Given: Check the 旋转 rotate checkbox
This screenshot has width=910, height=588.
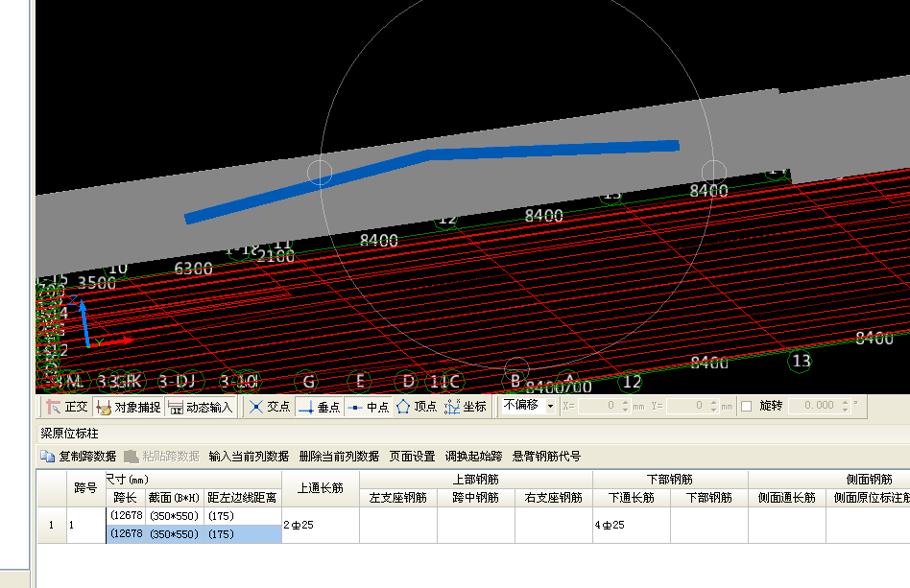Looking at the screenshot, I should coord(747,406).
